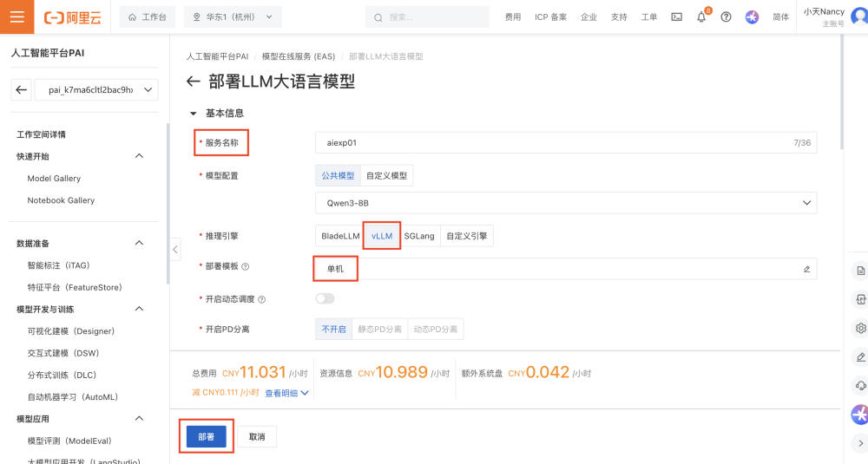Select 动态PD分离 option
Image resolution: width=868 pixels, height=464 pixels.
[435, 329]
